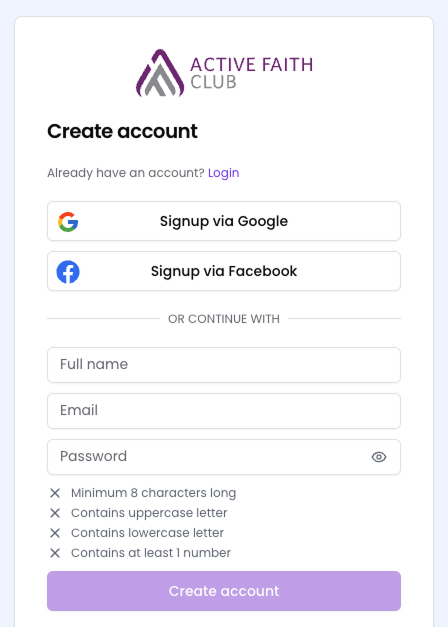Screen dimensions: 448x627
Task: Click the Already have an account text
Action: 126,173
